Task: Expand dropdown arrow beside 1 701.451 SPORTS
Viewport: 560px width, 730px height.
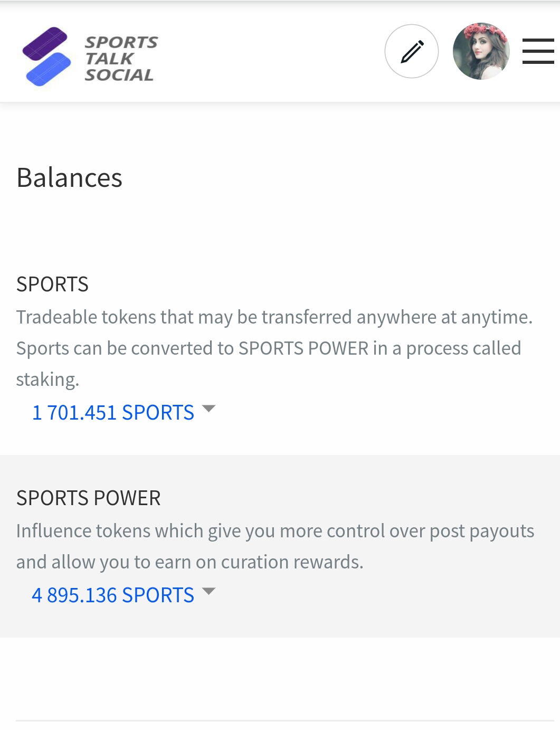Action: (209, 409)
